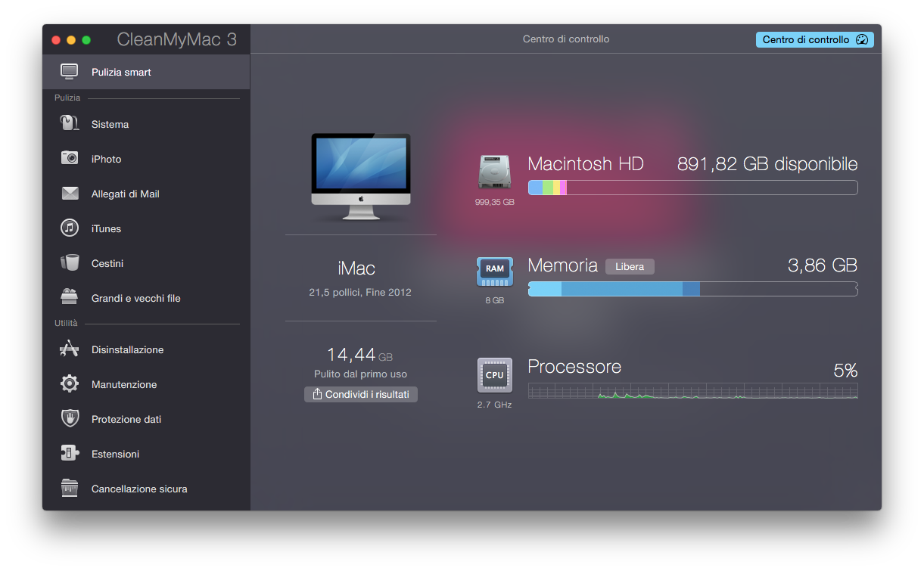The width and height of the screenshot is (924, 571).
Task: Click the 5% processor load value
Action: (845, 371)
